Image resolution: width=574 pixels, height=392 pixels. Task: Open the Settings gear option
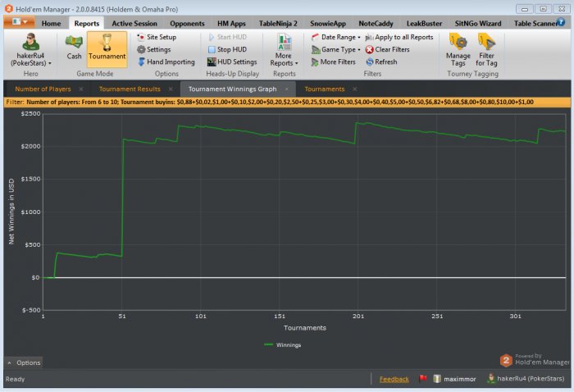coord(154,49)
